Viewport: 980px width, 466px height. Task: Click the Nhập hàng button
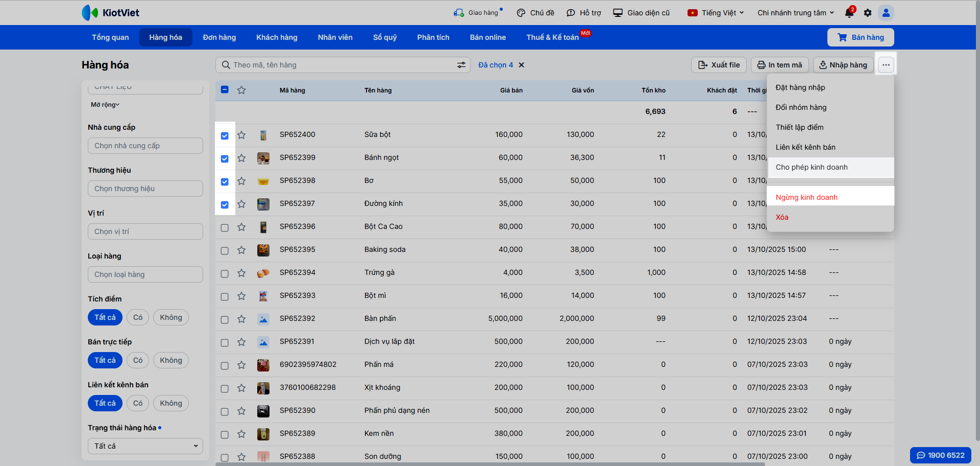click(x=843, y=65)
